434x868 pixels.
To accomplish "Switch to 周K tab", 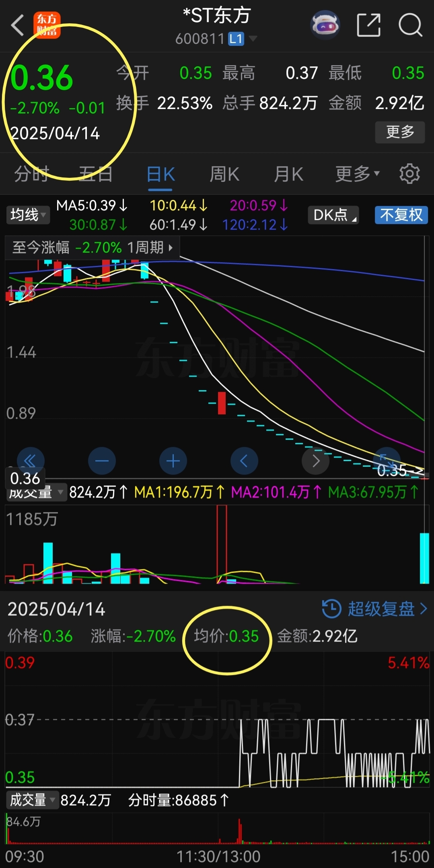I will pyautogui.click(x=224, y=175).
